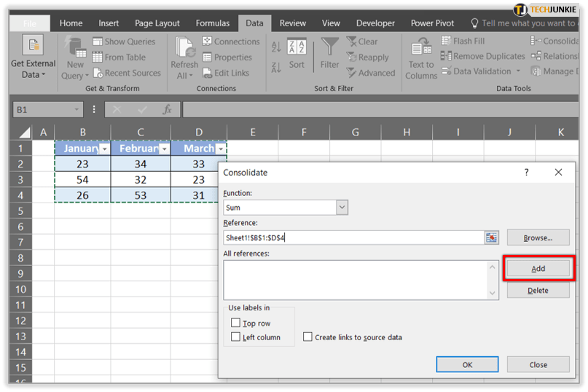Expand the Function dropdown showing Sum
This screenshot has width=588, height=392.
click(x=342, y=208)
